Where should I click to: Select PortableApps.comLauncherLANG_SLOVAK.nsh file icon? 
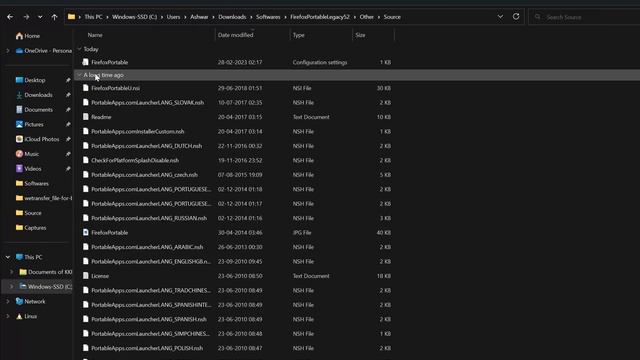[x=85, y=102]
